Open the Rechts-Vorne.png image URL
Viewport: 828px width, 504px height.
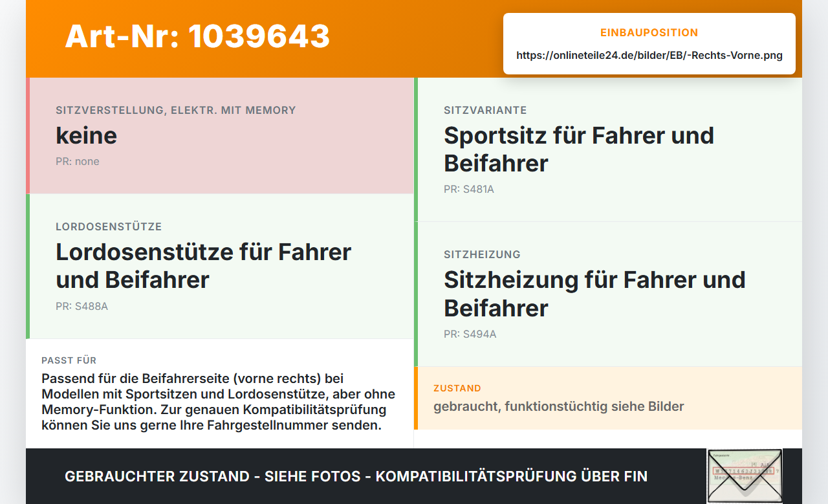649,55
